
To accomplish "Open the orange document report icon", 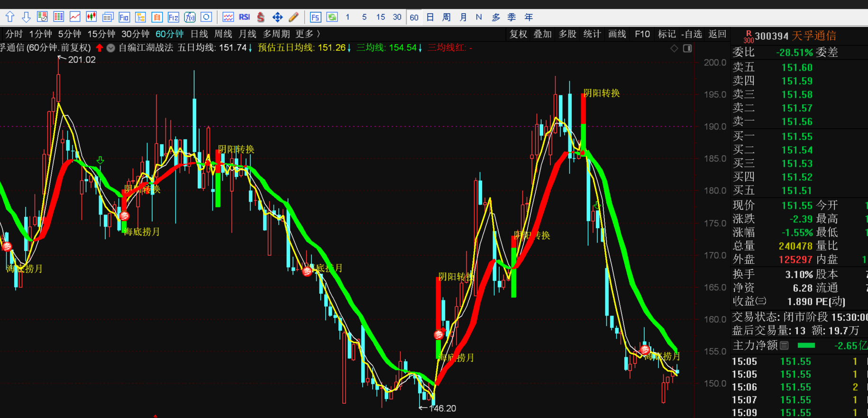I will 157,17.
